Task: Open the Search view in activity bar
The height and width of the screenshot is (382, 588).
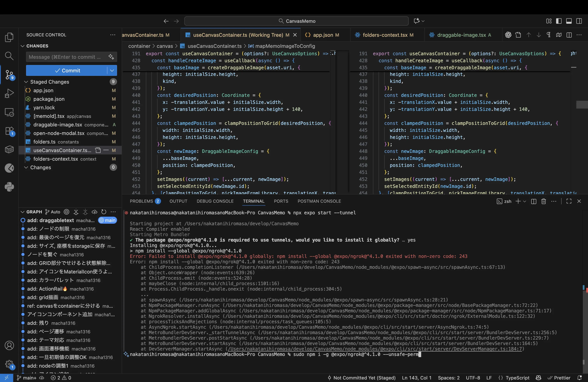Action: (9, 56)
